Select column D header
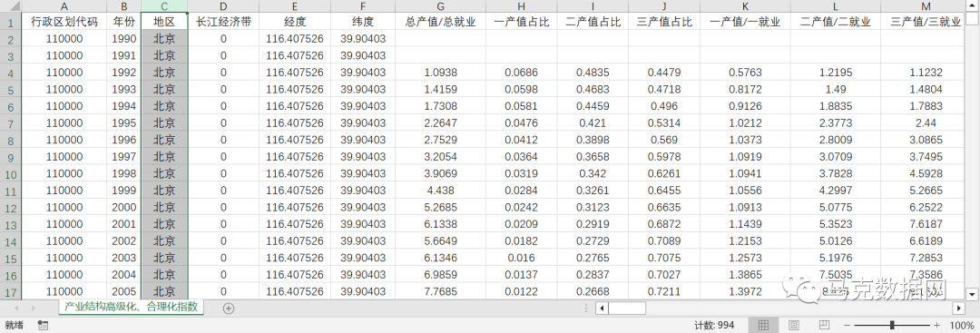The width and height of the screenshot is (980, 333). 223,6
